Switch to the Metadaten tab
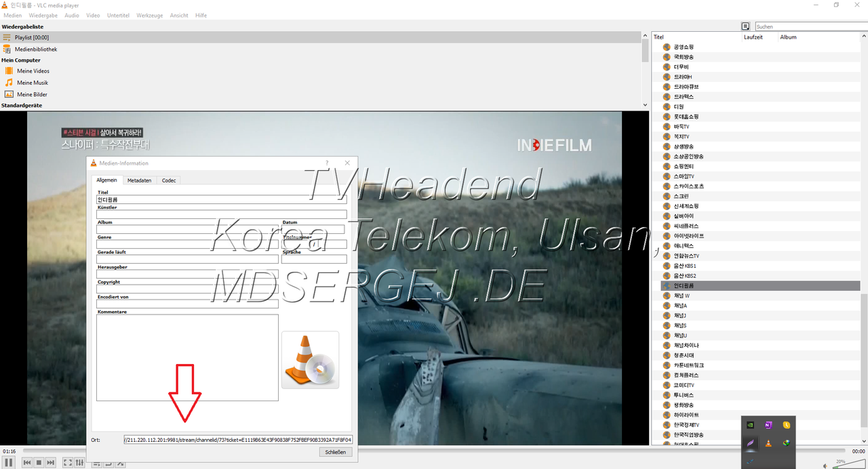868x469 pixels. click(x=139, y=180)
